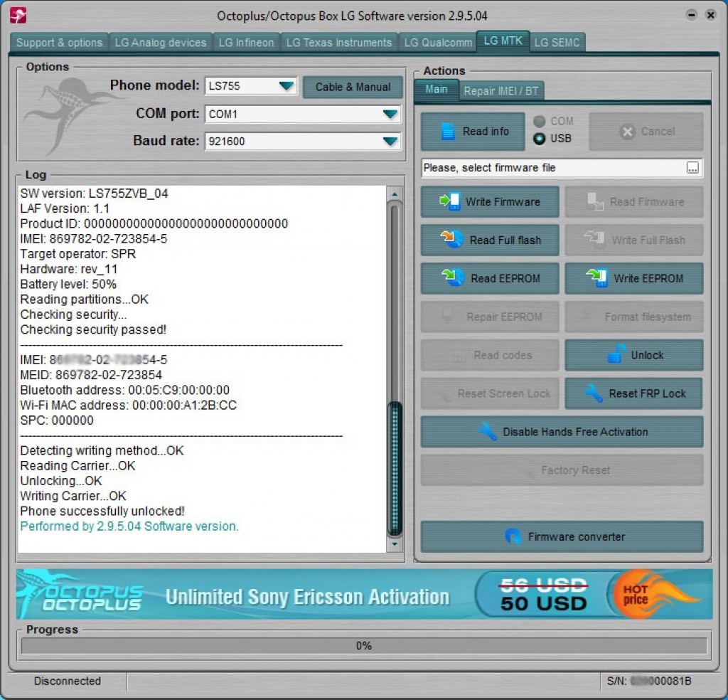Click the Read info document icon
Image resolution: width=728 pixels, height=700 pixels.
447,132
